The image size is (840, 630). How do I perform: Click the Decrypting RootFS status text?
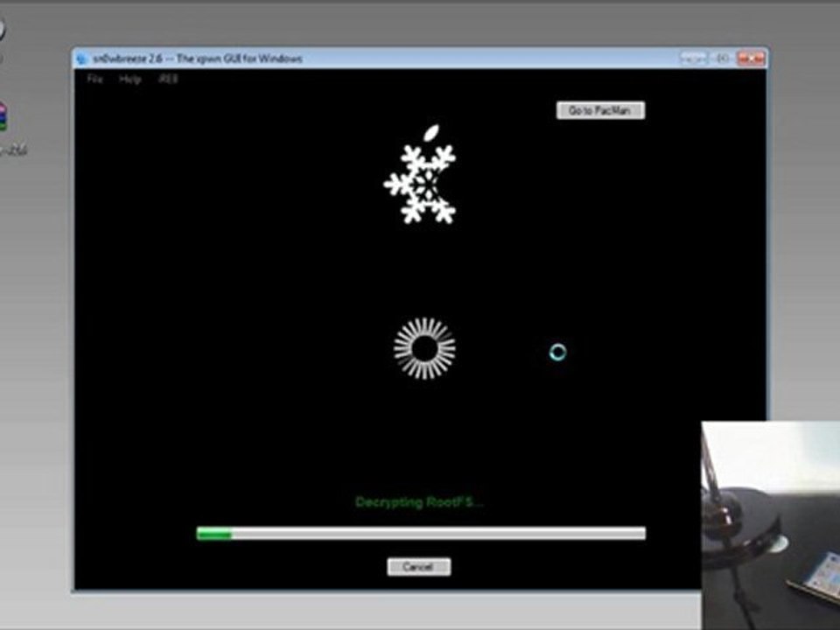(x=419, y=502)
